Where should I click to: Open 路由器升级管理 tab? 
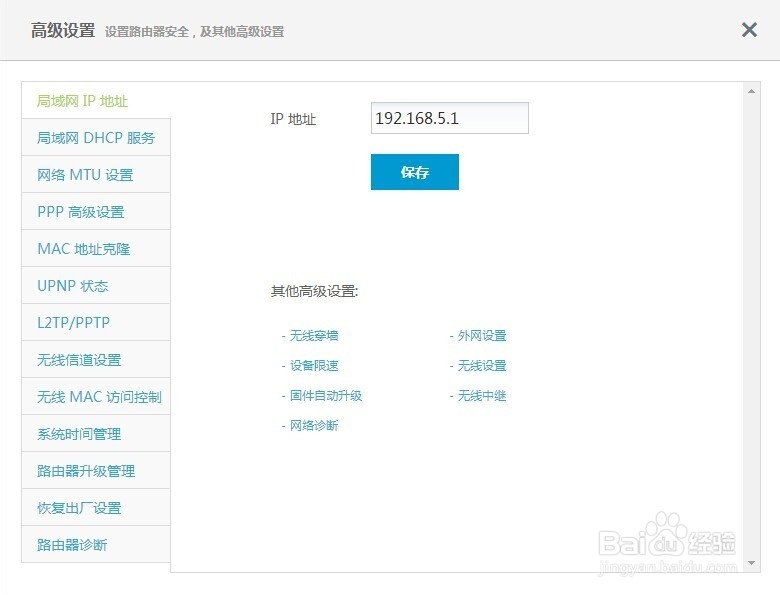pos(96,471)
